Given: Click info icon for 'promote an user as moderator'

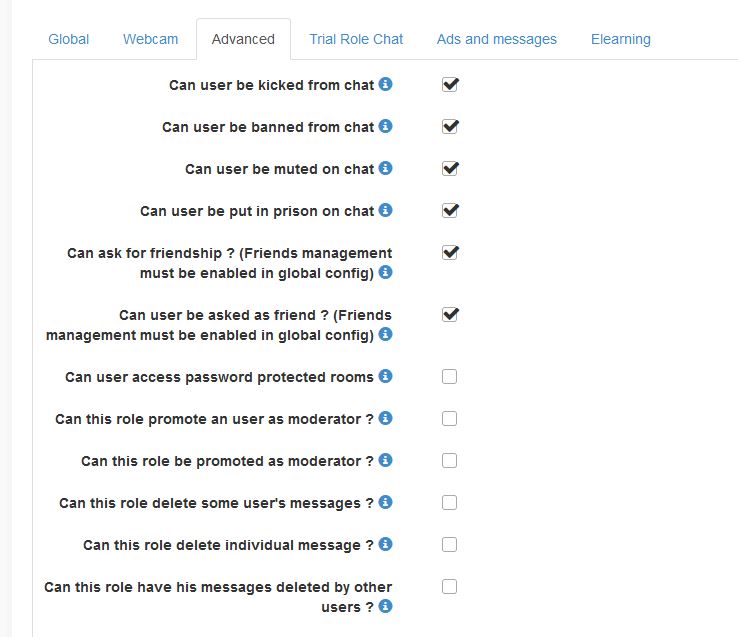Looking at the screenshot, I should (x=386, y=419).
